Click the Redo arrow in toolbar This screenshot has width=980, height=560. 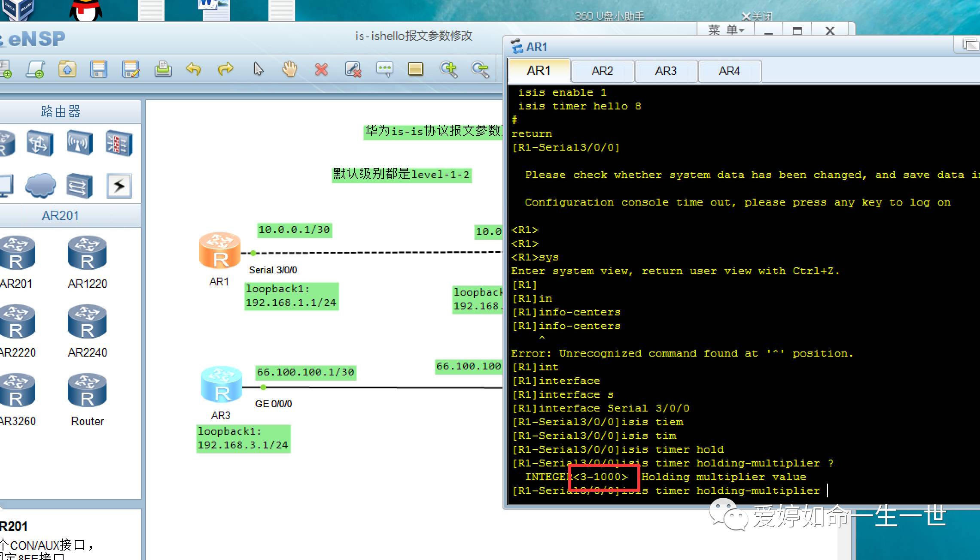pyautogui.click(x=225, y=69)
